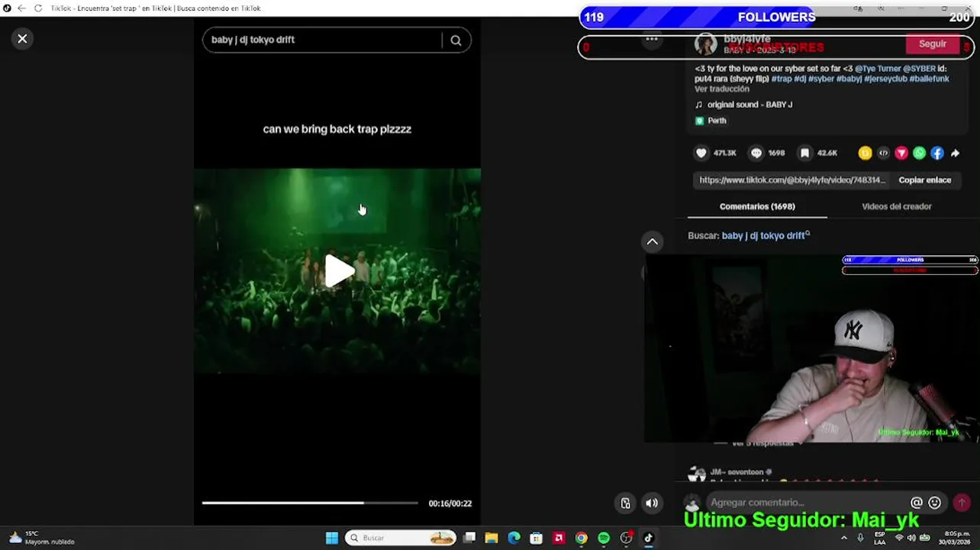Seek along the video progress bar
The height and width of the screenshot is (550, 980).
310,503
